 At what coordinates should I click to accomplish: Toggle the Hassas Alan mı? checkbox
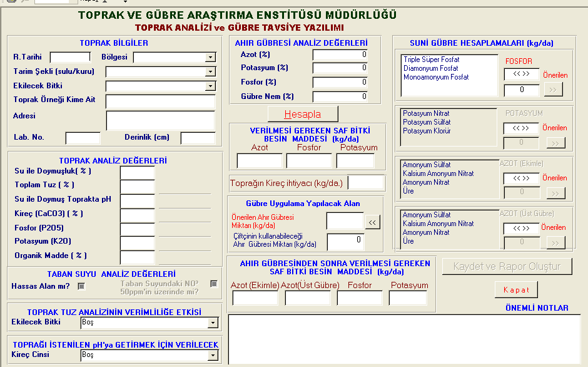(x=81, y=286)
